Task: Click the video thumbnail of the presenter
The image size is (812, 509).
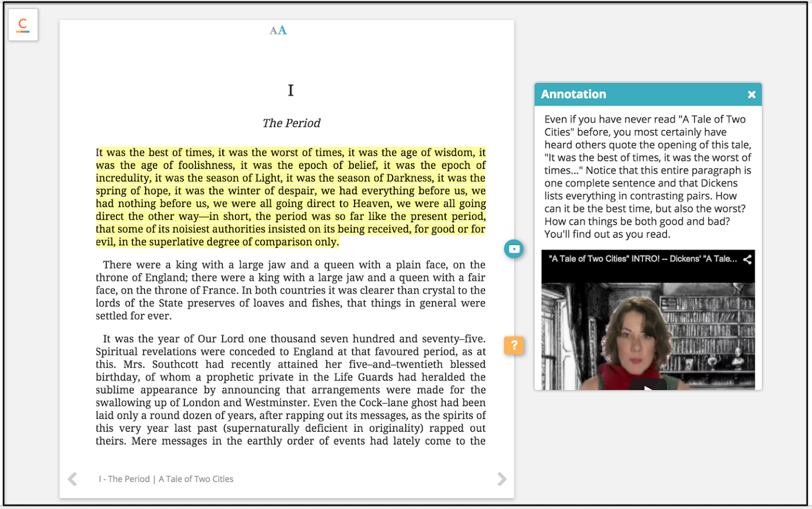Action: point(648,336)
